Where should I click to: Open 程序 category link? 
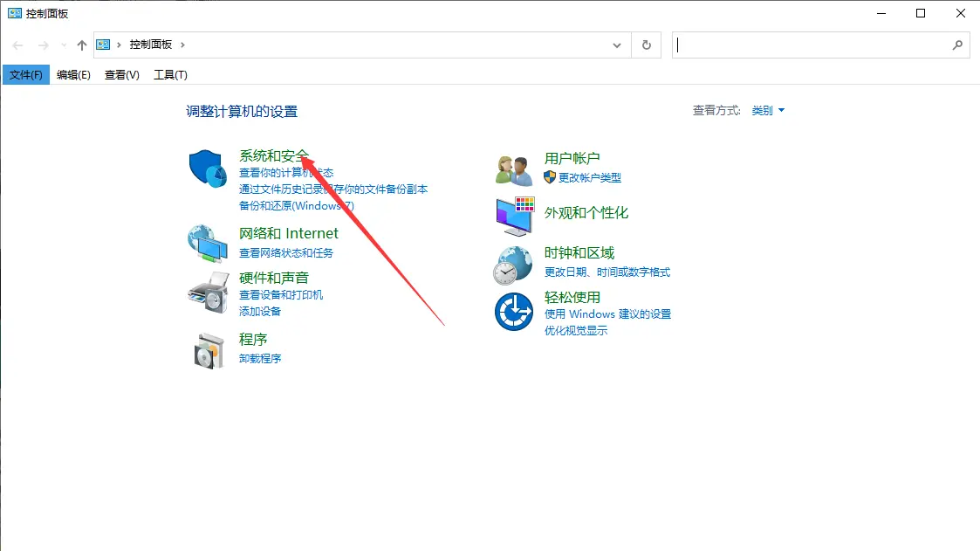[x=253, y=340]
